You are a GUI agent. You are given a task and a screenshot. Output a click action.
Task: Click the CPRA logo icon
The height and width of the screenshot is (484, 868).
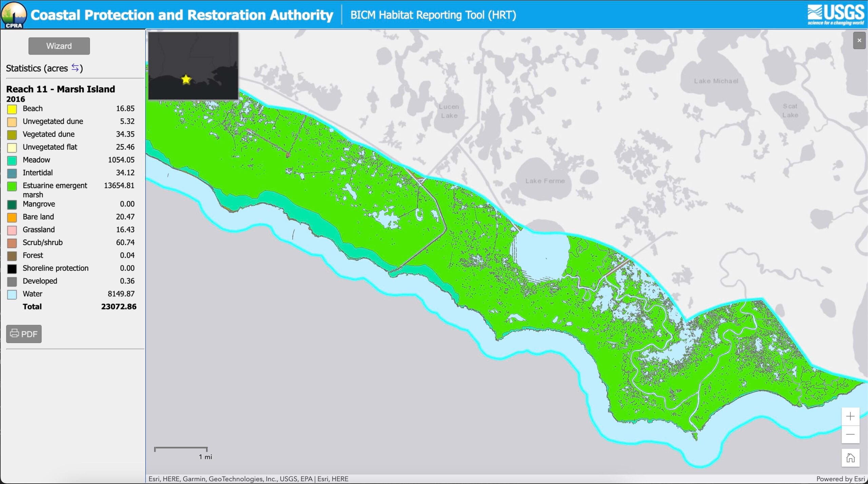(x=14, y=15)
